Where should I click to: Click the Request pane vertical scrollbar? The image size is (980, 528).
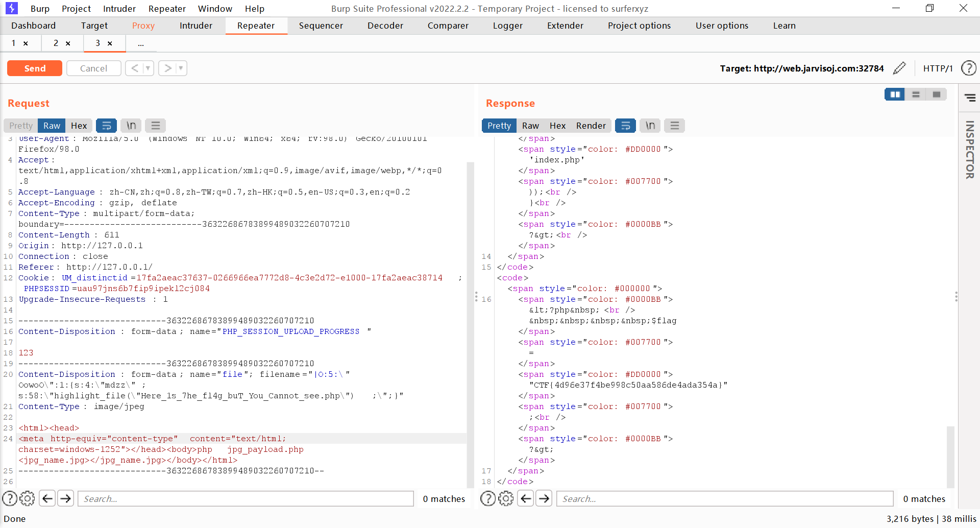pyautogui.click(x=471, y=325)
